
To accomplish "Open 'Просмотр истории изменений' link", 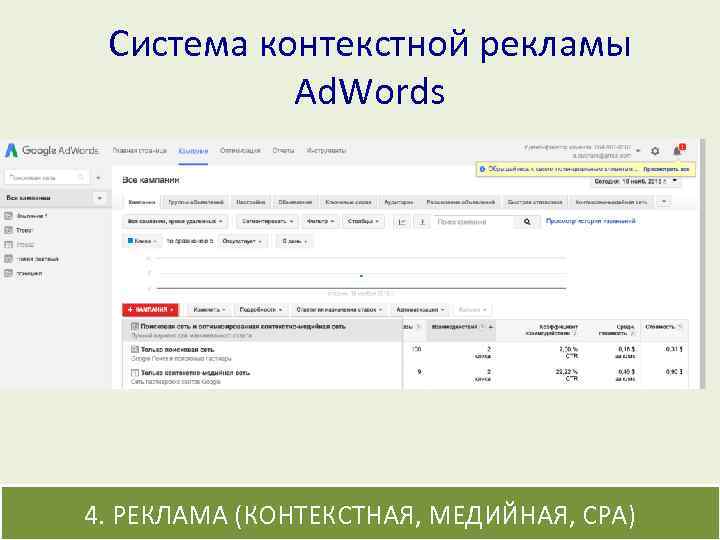I will click(x=591, y=221).
